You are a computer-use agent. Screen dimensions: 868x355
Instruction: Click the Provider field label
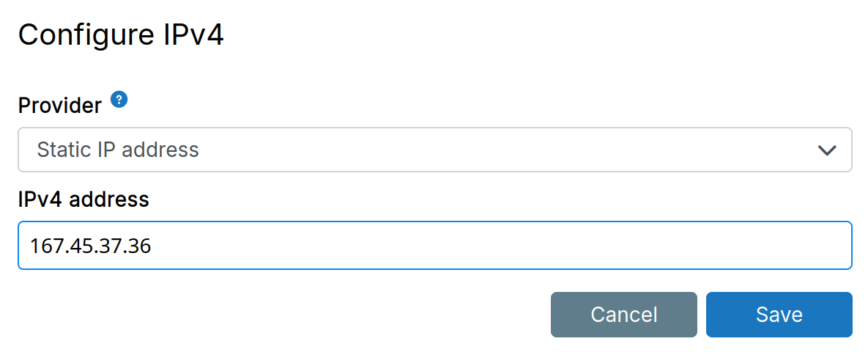60,106
